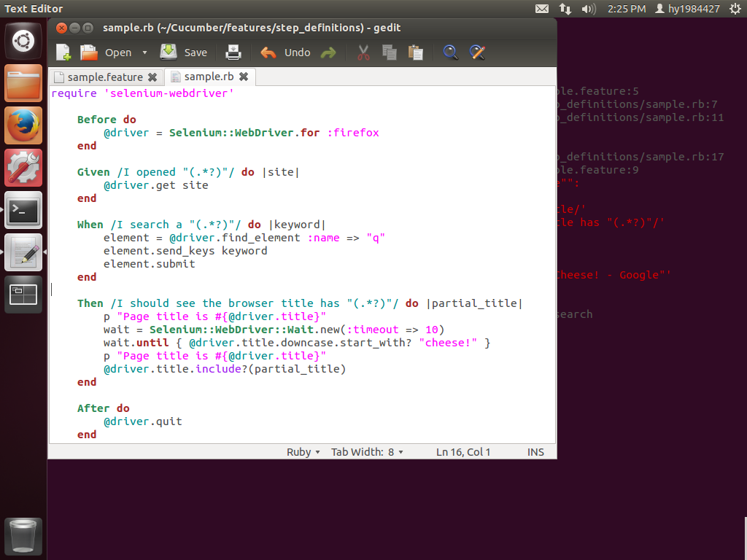The width and height of the screenshot is (747, 560).
Task: Save the sample.rb file
Action: [183, 52]
